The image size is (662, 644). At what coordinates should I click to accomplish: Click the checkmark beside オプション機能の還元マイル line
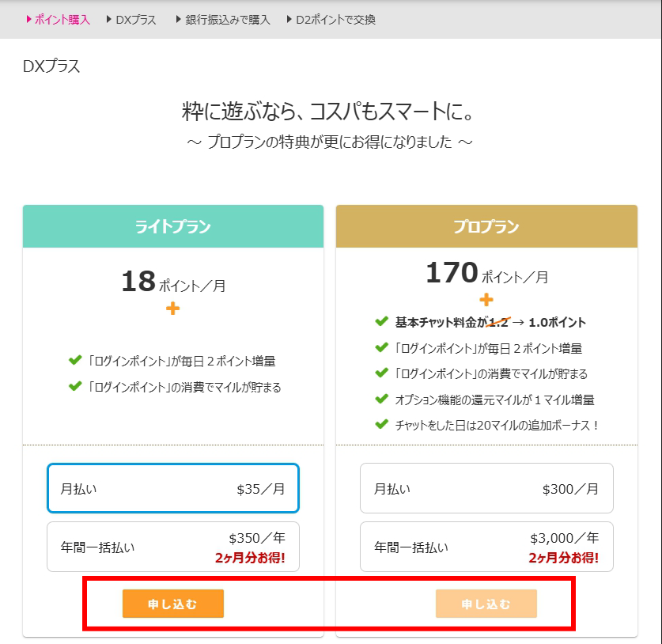coord(381,399)
